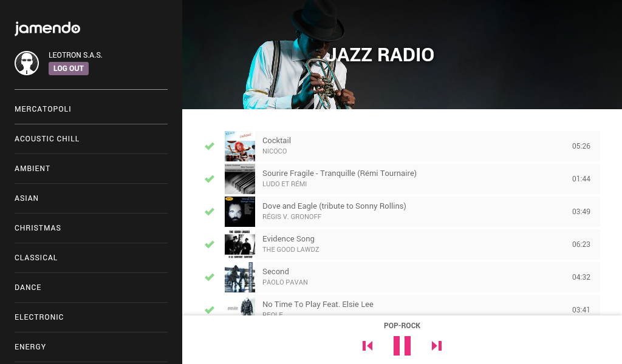Toggle the checkmark beside Evidence Song
This screenshot has width=622, height=364.
210,244
